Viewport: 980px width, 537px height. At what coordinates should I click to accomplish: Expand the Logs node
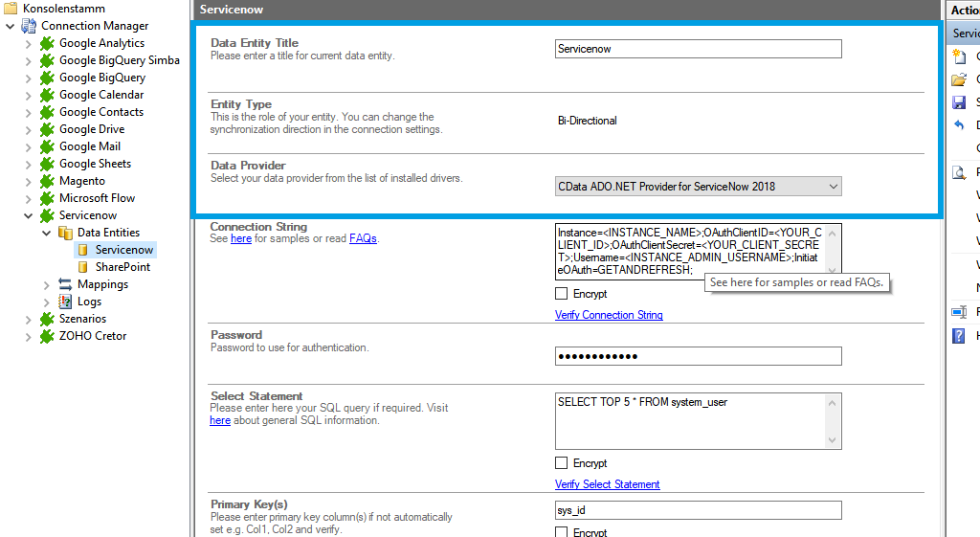coord(46,302)
